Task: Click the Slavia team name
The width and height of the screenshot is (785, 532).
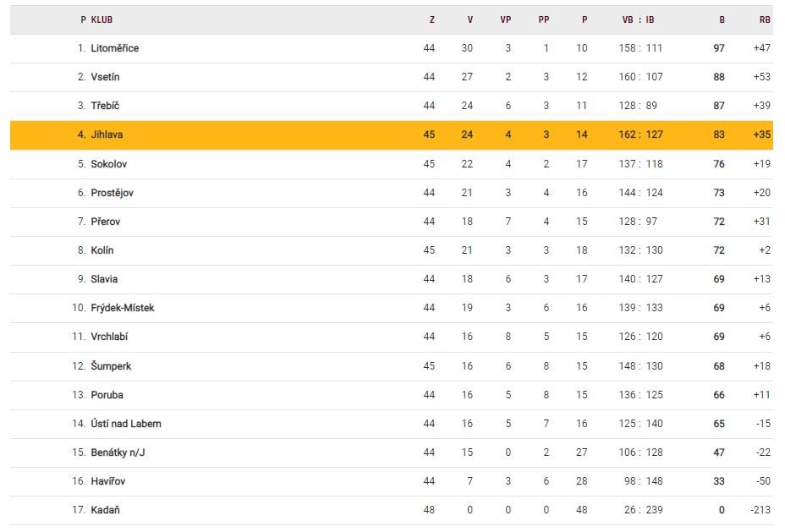Action: pyautogui.click(x=105, y=279)
